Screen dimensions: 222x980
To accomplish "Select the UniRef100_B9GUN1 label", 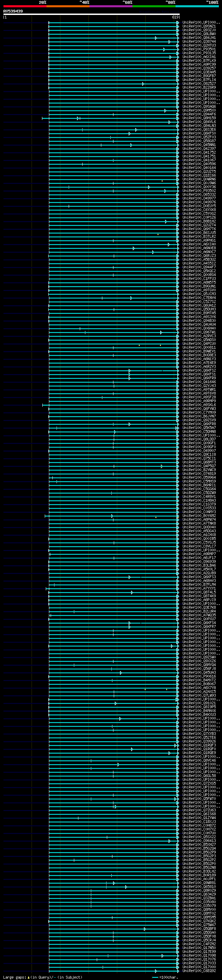I will pyautogui.click(x=199, y=286).
